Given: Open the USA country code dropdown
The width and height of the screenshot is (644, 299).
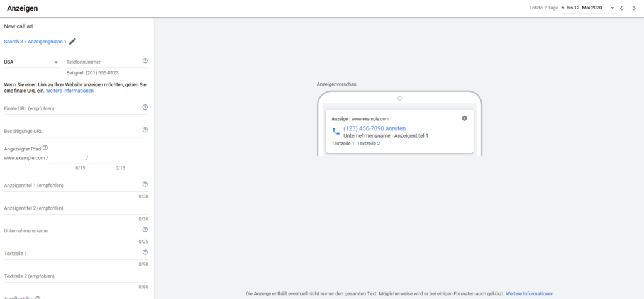Looking at the screenshot, I should pyautogui.click(x=31, y=62).
